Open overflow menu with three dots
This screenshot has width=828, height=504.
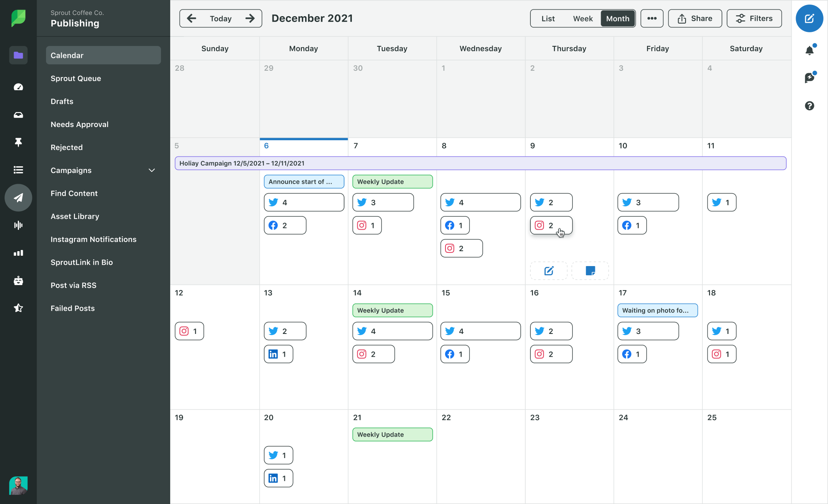point(652,18)
